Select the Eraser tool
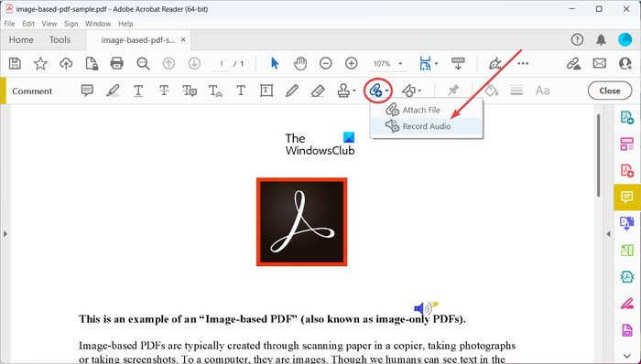The image size is (641, 364). point(318,91)
